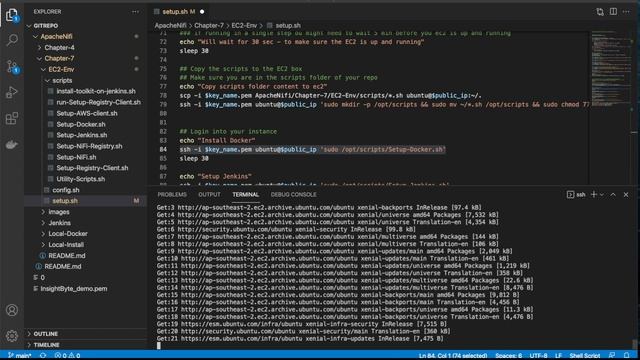Open config.sh file

[x=66, y=190]
